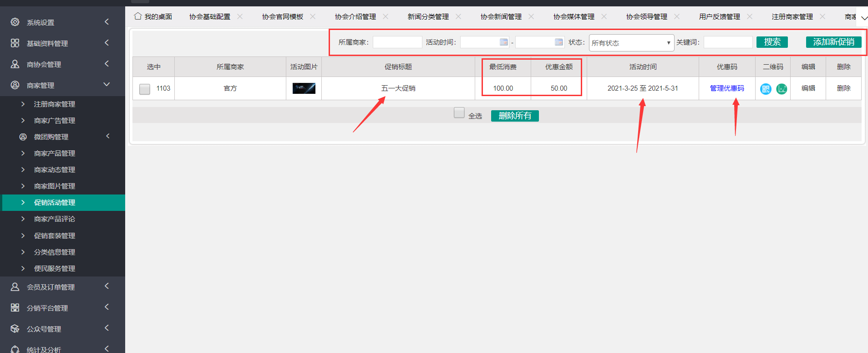Click the 关键词 input field
The height and width of the screenshot is (353, 868).
728,42
